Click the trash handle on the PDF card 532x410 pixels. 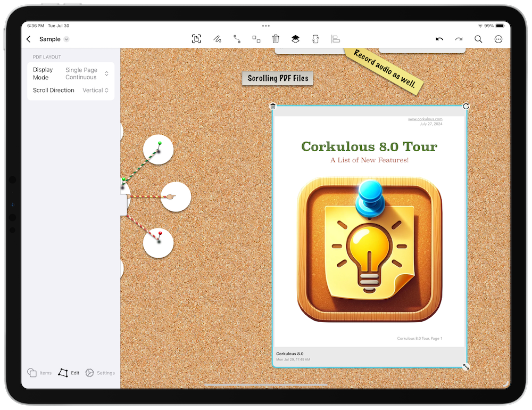point(273,106)
